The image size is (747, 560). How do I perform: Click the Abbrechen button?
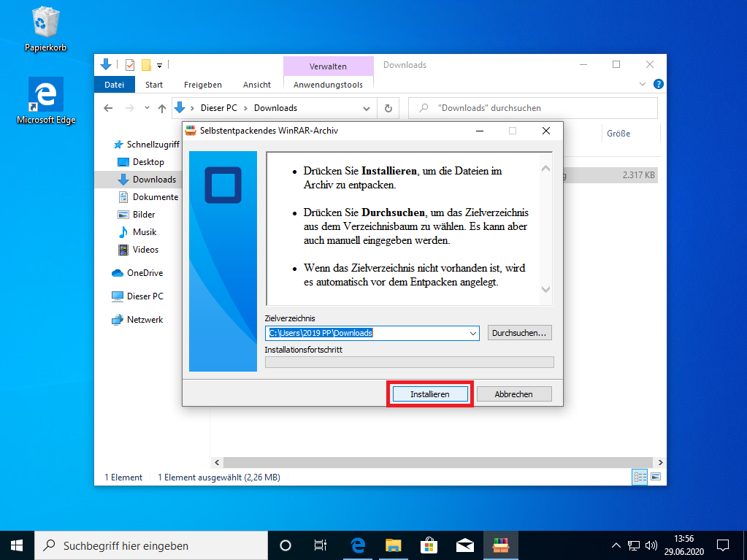[x=513, y=394]
